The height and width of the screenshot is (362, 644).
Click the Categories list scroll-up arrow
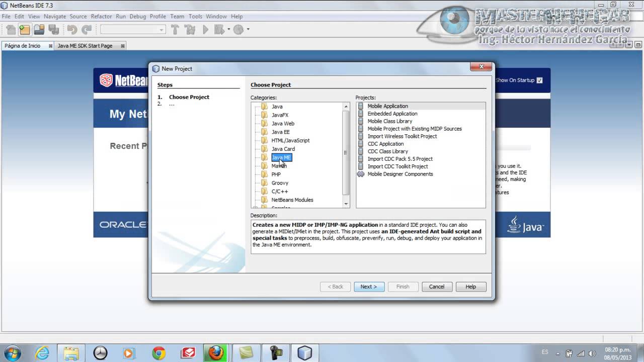pos(346,107)
